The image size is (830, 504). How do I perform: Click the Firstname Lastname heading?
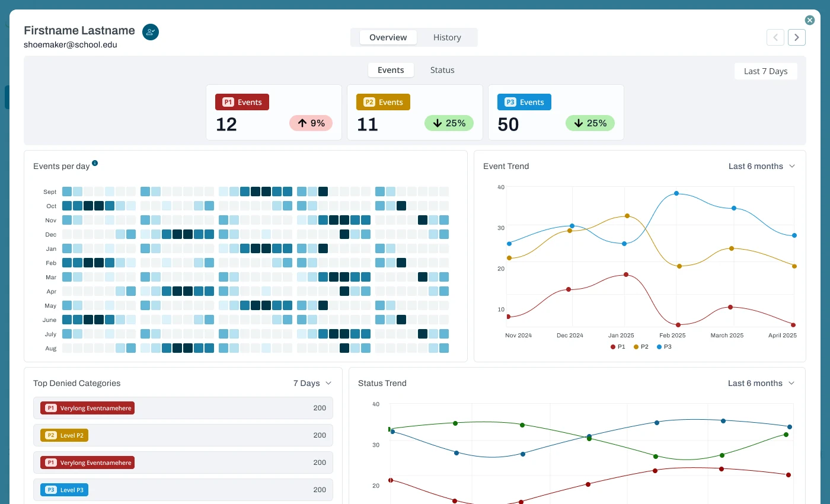coord(79,30)
